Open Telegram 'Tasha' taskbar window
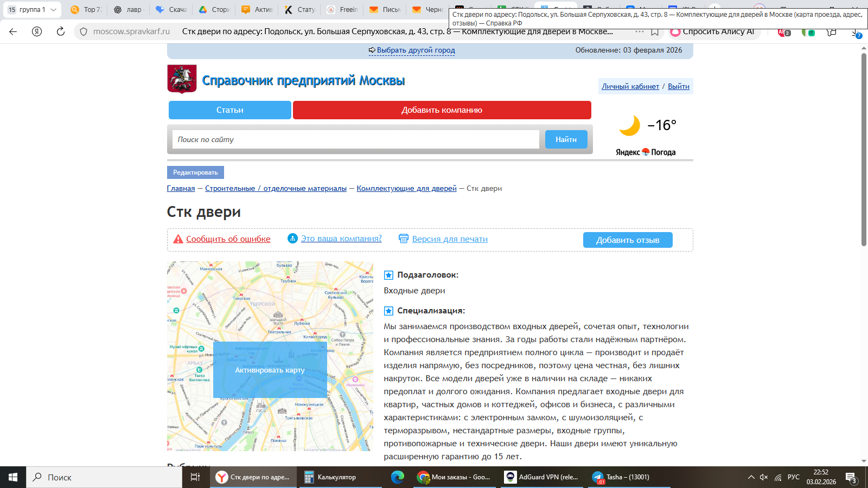Viewport: 868px width, 488px height. click(x=630, y=477)
